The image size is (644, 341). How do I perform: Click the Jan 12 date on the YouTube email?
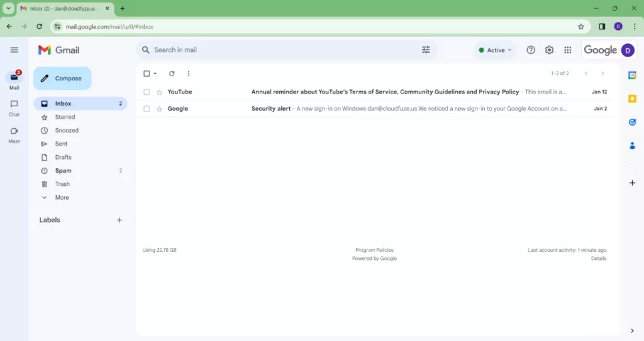click(599, 92)
